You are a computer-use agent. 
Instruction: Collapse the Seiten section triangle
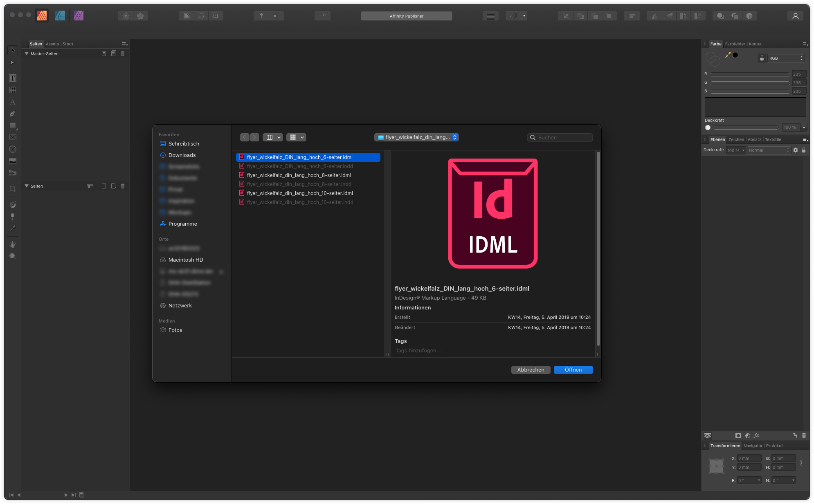[x=27, y=186]
